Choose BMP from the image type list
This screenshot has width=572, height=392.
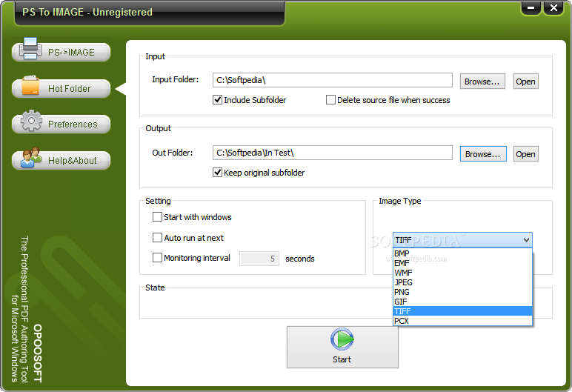tap(462, 253)
